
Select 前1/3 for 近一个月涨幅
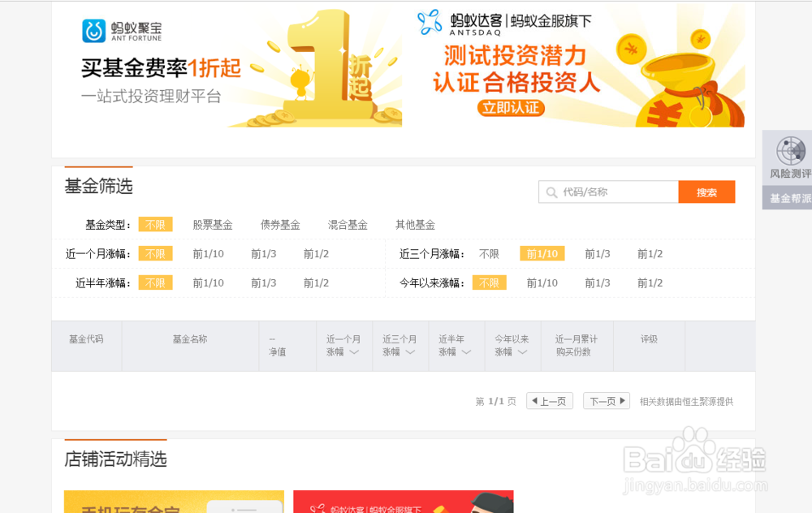tap(264, 253)
